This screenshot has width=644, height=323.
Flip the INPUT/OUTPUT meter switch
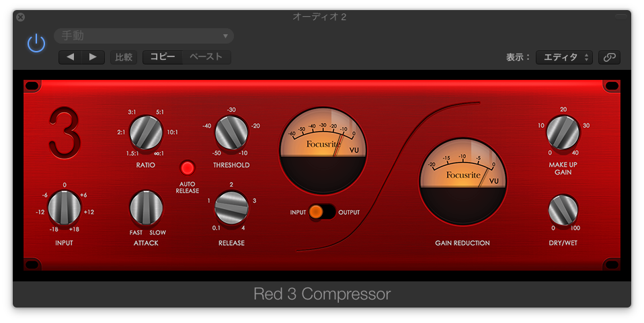(x=323, y=212)
